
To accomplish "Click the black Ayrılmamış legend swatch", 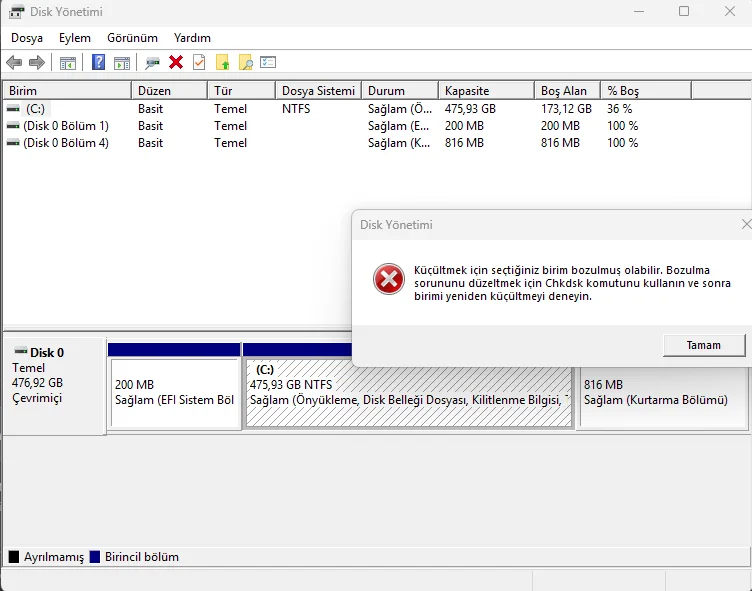I will point(14,557).
